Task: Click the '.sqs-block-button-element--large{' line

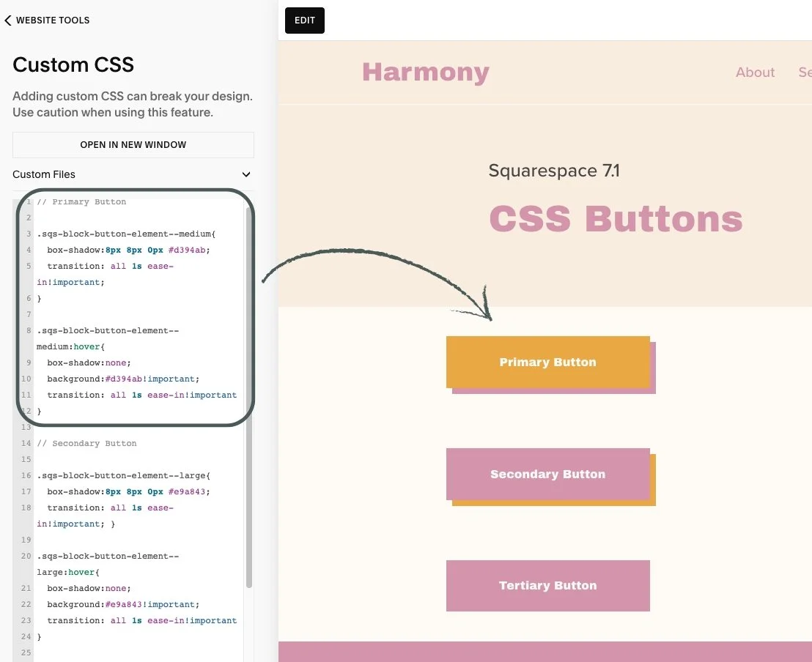Action: point(123,476)
